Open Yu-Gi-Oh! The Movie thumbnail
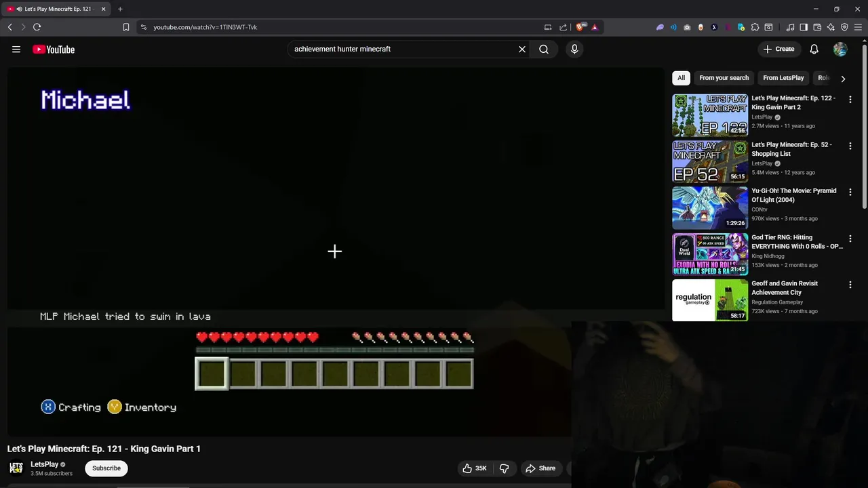Viewport: 868px width, 488px height. (710, 207)
